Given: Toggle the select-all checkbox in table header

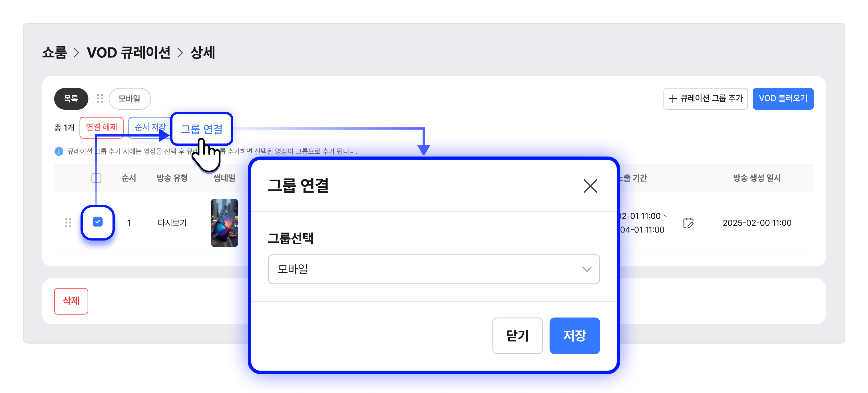Looking at the screenshot, I should coord(96,178).
